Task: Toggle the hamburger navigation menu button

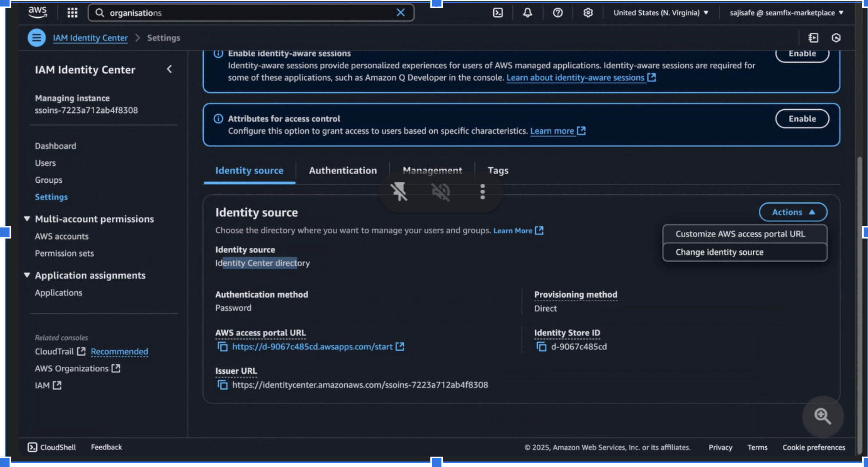Action: point(36,38)
